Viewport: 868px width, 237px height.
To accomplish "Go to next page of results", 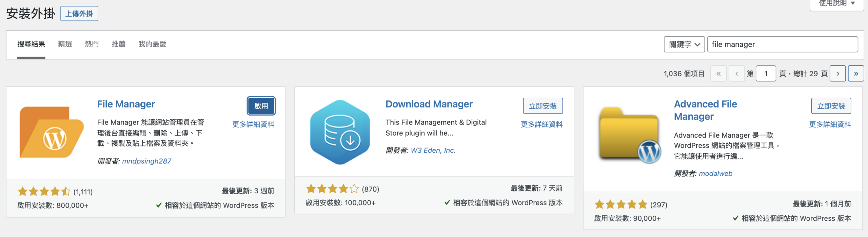I will click(x=838, y=74).
